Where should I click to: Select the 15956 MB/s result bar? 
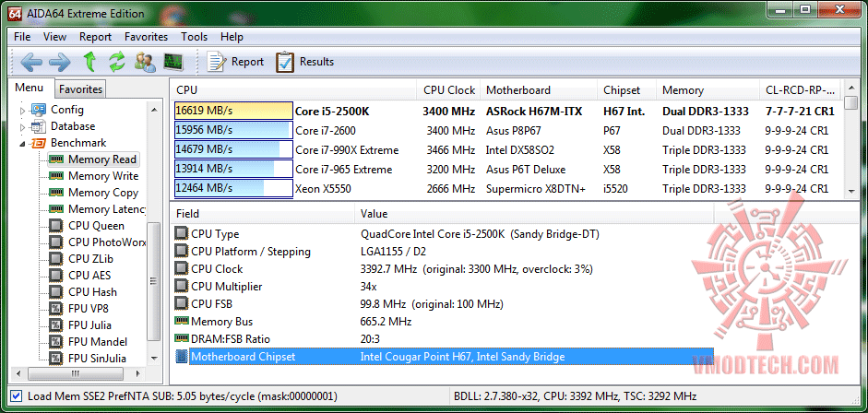pyautogui.click(x=233, y=131)
